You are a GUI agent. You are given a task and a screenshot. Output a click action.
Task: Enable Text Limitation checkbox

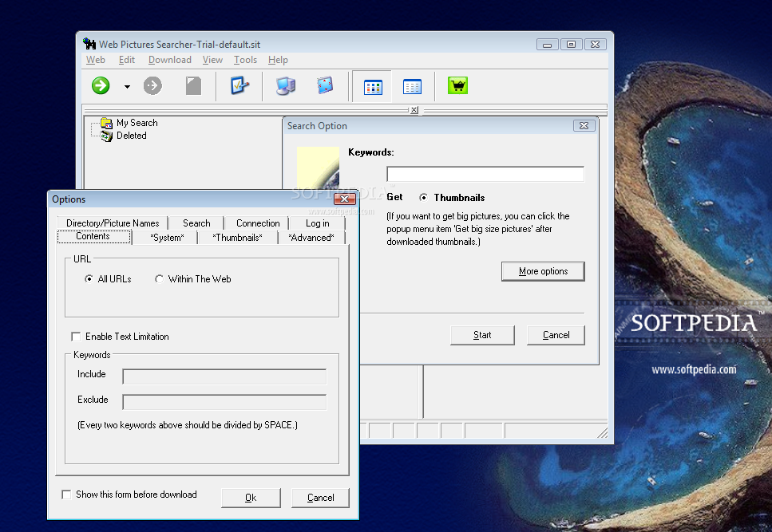76,337
